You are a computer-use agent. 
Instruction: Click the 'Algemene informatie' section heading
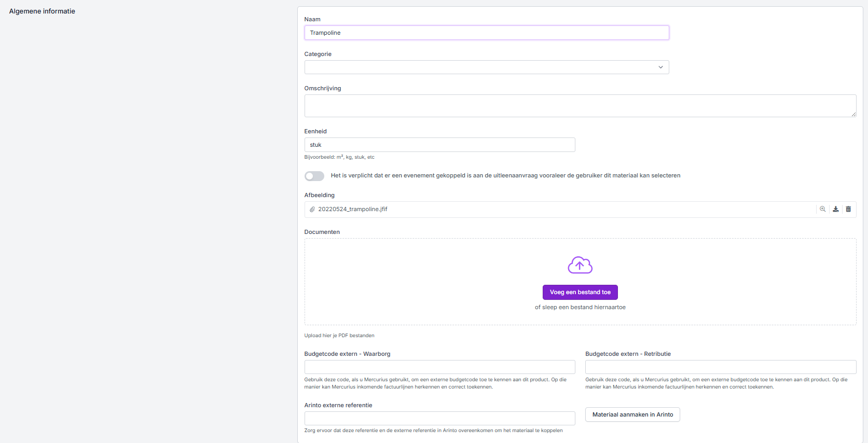pos(42,11)
